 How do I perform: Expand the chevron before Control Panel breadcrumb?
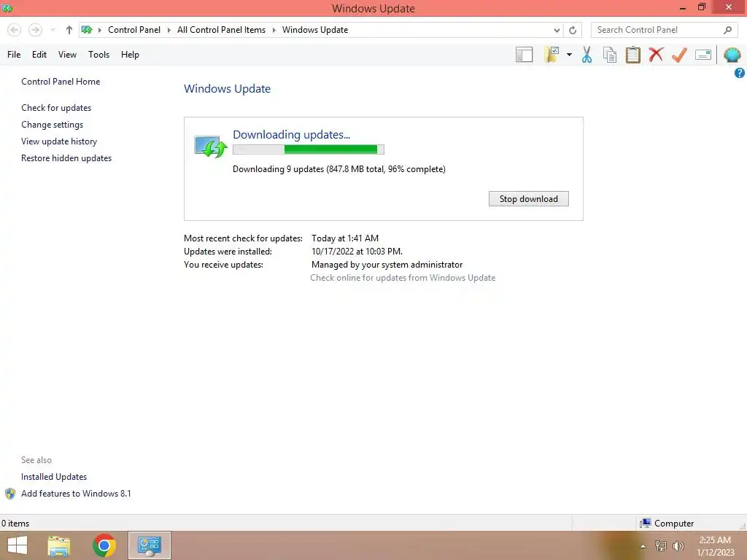point(99,30)
